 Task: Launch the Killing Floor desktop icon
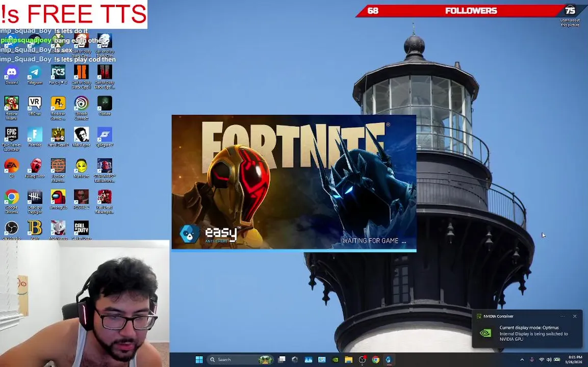(35, 168)
